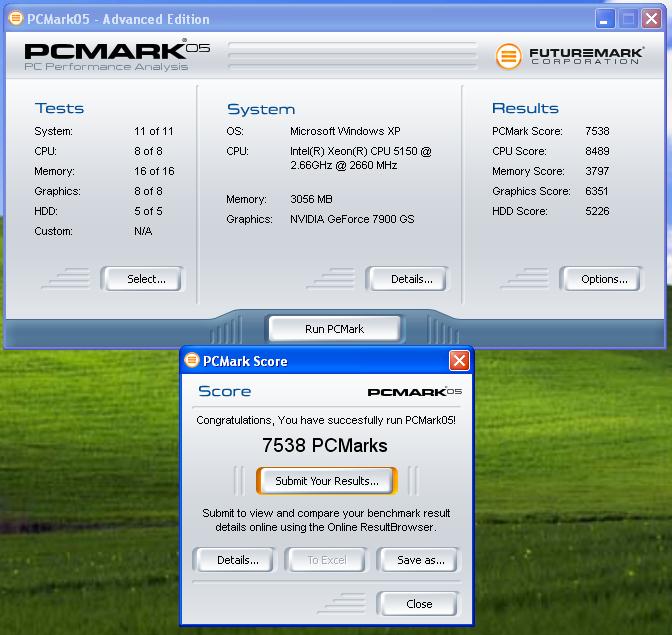Click the CPU value Intel Xeon 5150
The width and height of the screenshot is (672, 635).
[361, 158]
